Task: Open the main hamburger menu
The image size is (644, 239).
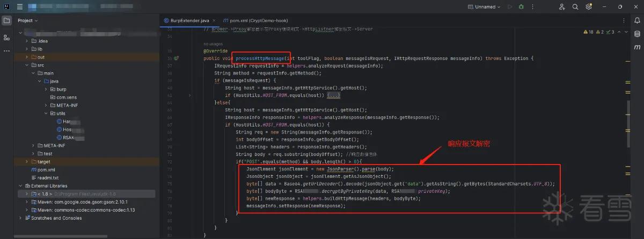Action: [x=20, y=7]
